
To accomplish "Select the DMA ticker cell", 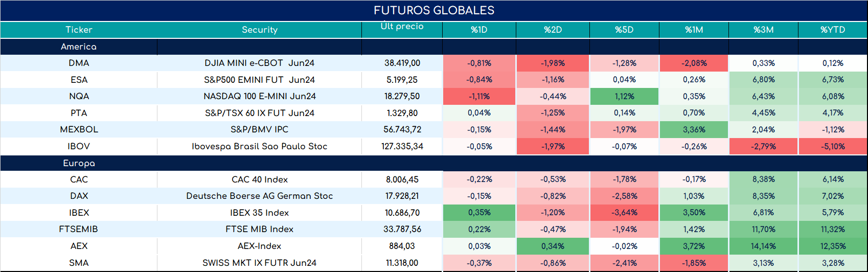I will point(79,63).
